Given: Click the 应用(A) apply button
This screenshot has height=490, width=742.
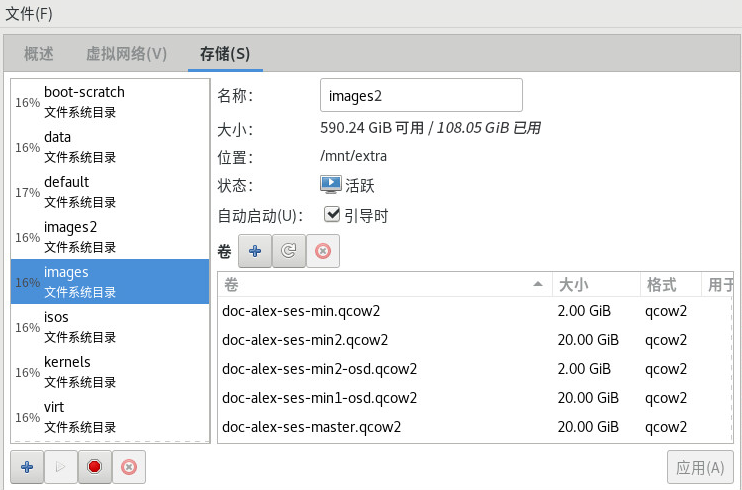Looking at the screenshot, I should tap(700, 467).
